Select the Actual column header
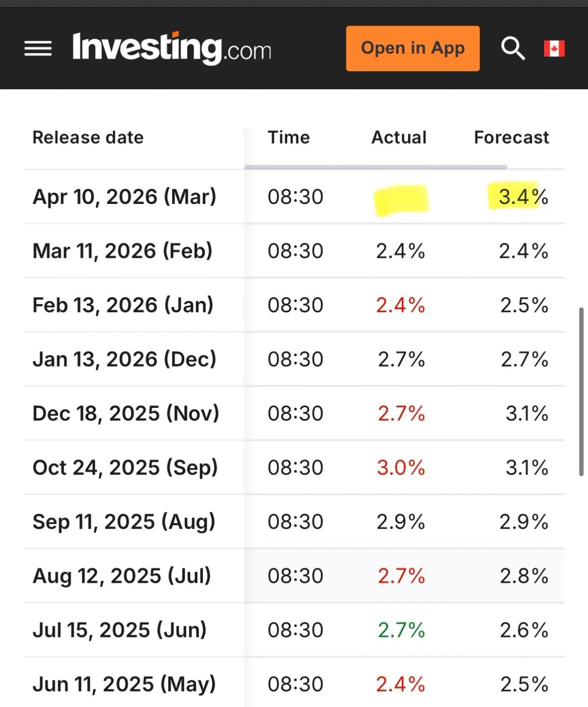 click(398, 138)
